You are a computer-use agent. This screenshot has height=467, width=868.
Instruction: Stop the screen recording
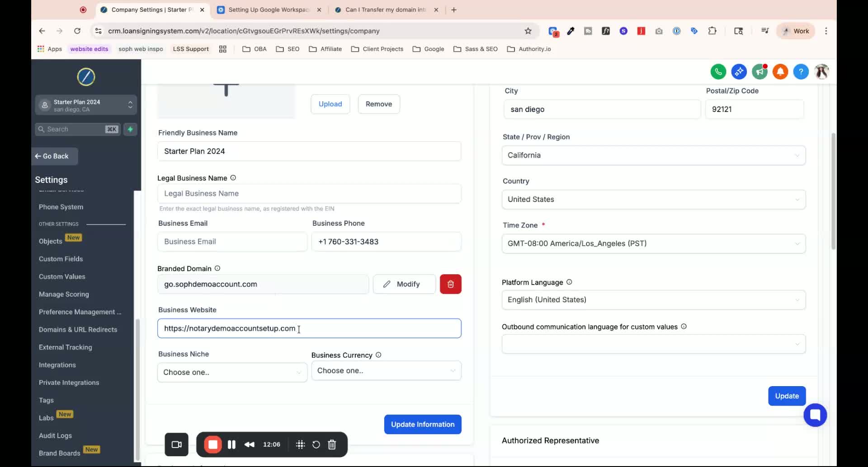pyautogui.click(x=213, y=444)
